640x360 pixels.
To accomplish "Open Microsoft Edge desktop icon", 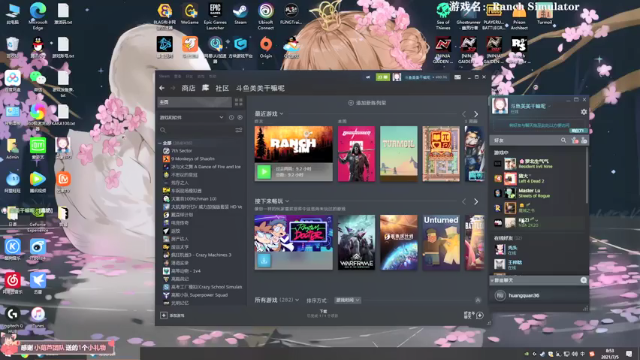I will 38,16.
